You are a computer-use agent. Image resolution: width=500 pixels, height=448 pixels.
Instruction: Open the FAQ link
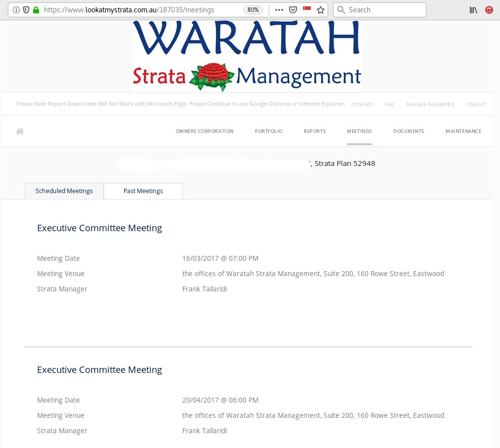[389, 105]
